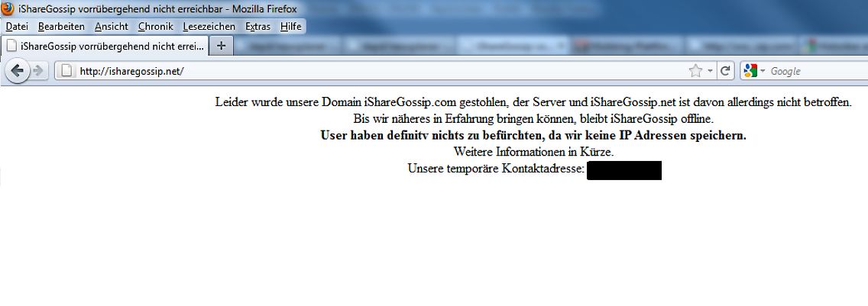Click the page icon on iShareGossip tab
This screenshot has height=306, width=868.
(x=11, y=47)
